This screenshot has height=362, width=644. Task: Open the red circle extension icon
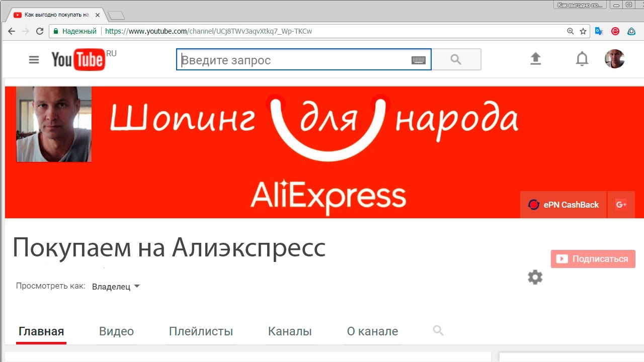click(x=615, y=31)
